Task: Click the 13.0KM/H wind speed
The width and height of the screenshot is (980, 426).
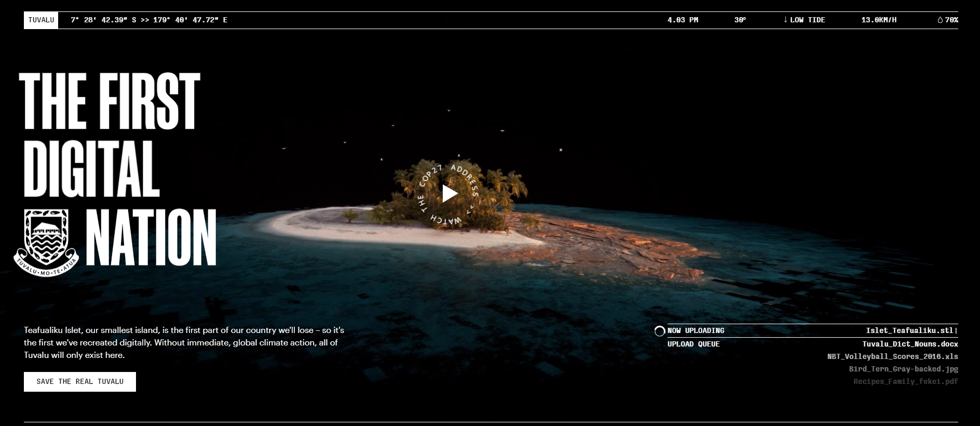Action: pos(879,20)
